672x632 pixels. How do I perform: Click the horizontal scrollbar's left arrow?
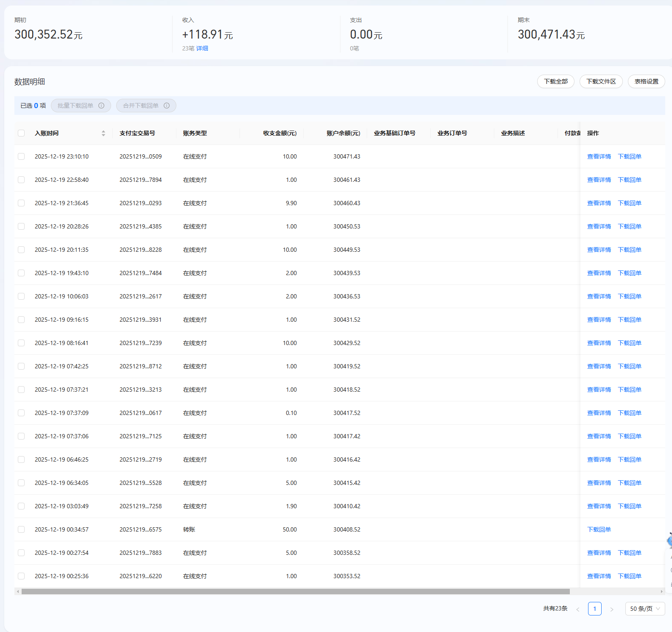pyautogui.click(x=17, y=591)
